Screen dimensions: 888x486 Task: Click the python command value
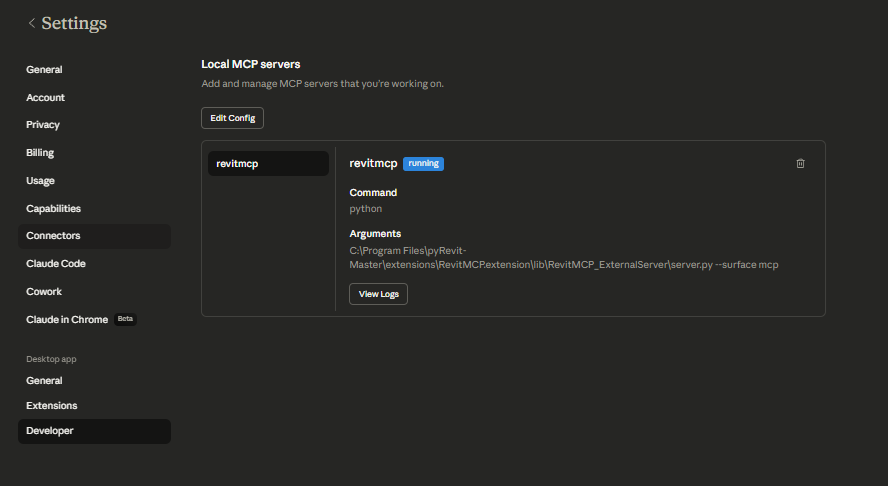pos(366,208)
